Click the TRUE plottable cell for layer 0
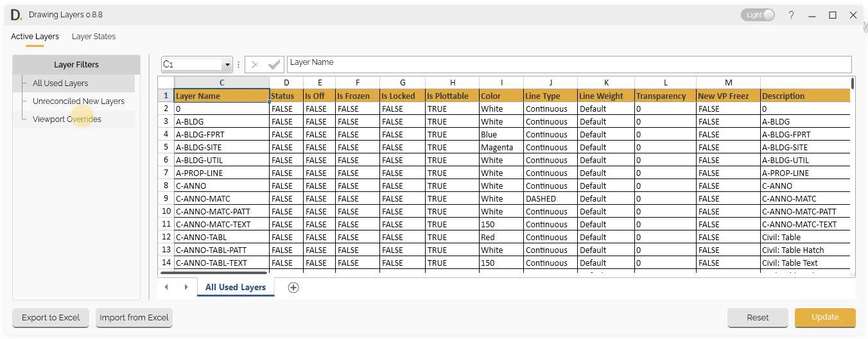The width and height of the screenshot is (868, 339). (x=452, y=109)
